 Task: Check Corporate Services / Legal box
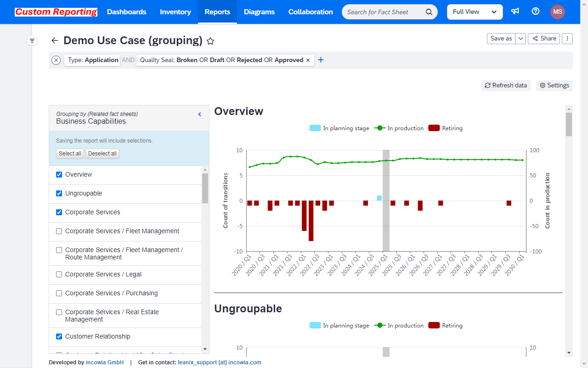59,274
